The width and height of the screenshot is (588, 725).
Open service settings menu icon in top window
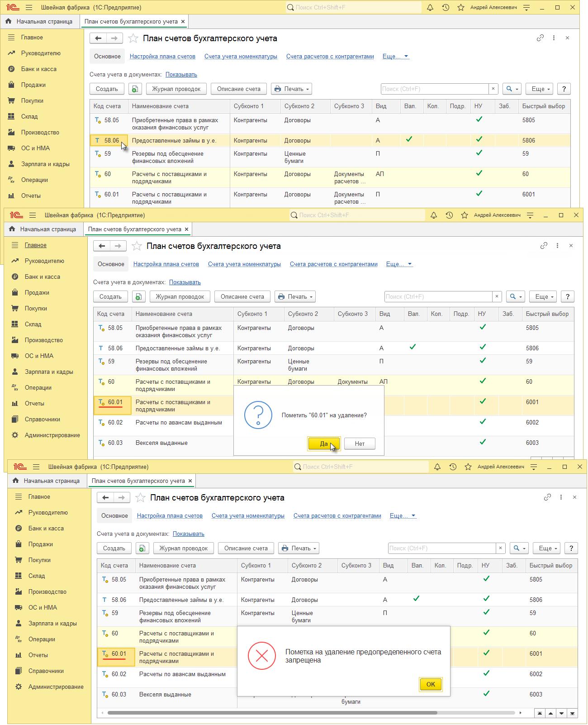[526, 7]
